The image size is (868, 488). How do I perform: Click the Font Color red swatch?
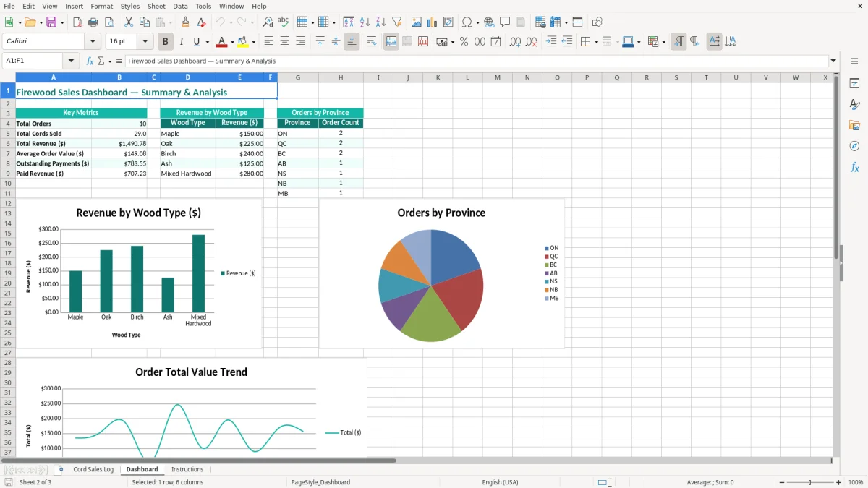(221, 42)
